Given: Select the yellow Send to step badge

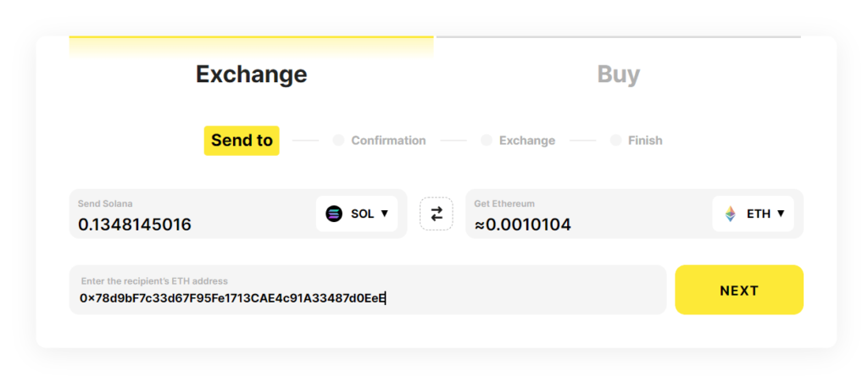Looking at the screenshot, I should tap(242, 141).
